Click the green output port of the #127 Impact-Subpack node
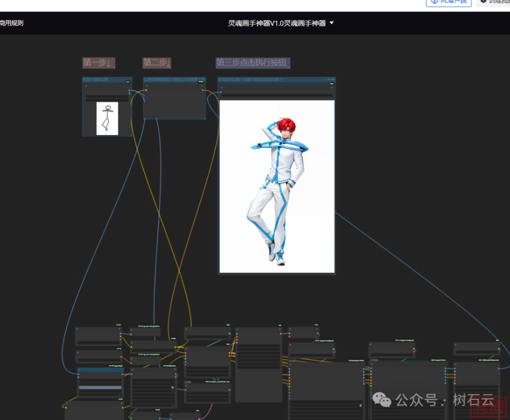510x420 pixels. (x=333, y=349)
